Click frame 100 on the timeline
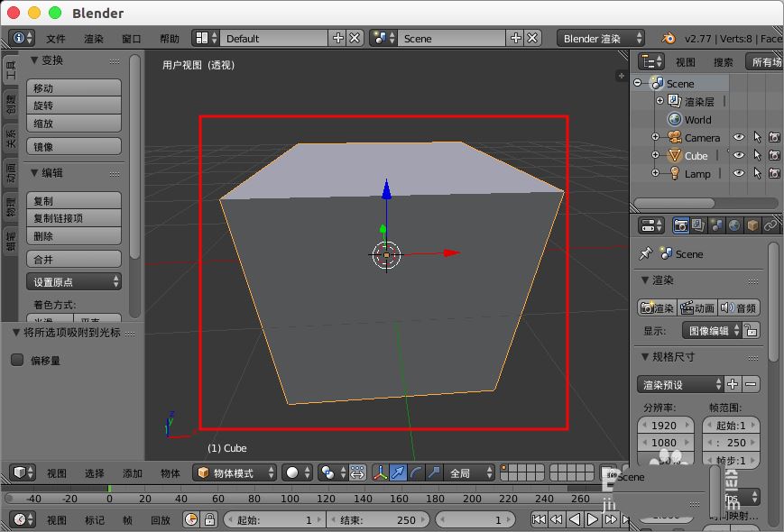 click(291, 498)
